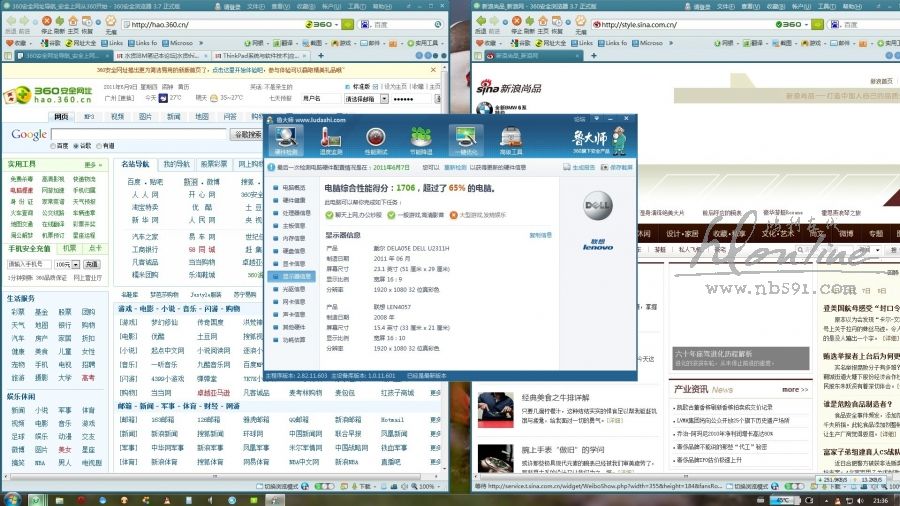The width and height of the screenshot is (900, 506).
Task: Select the 一键优化 toolbar icon
Action: [464, 138]
